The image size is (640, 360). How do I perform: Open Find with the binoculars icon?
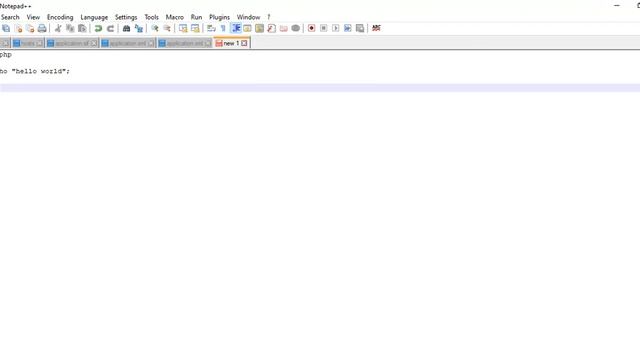tap(126, 28)
